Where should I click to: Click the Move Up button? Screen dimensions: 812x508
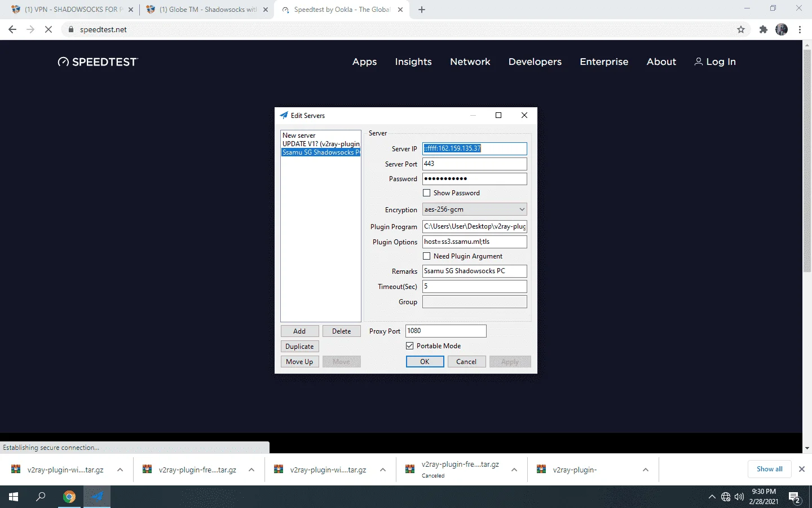pos(299,362)
